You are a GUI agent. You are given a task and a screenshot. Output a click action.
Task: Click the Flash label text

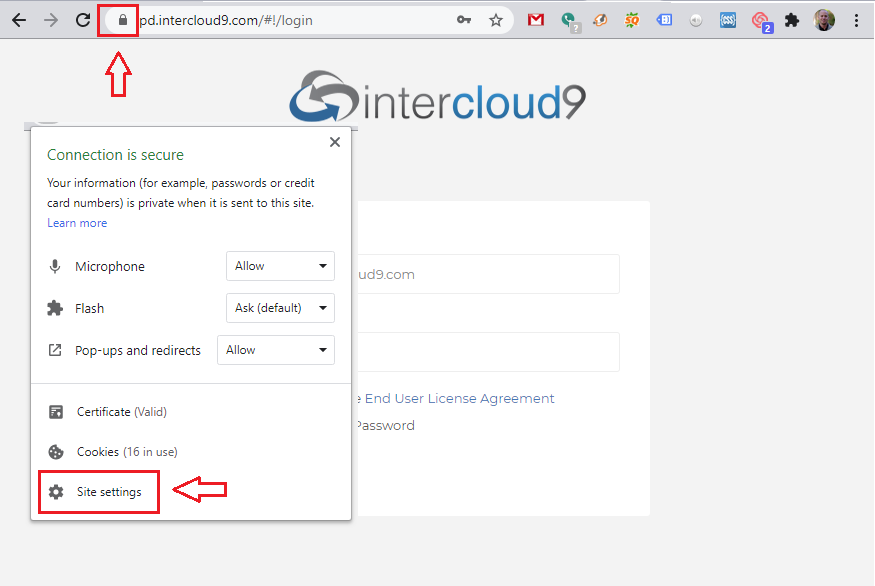point(89,309)
